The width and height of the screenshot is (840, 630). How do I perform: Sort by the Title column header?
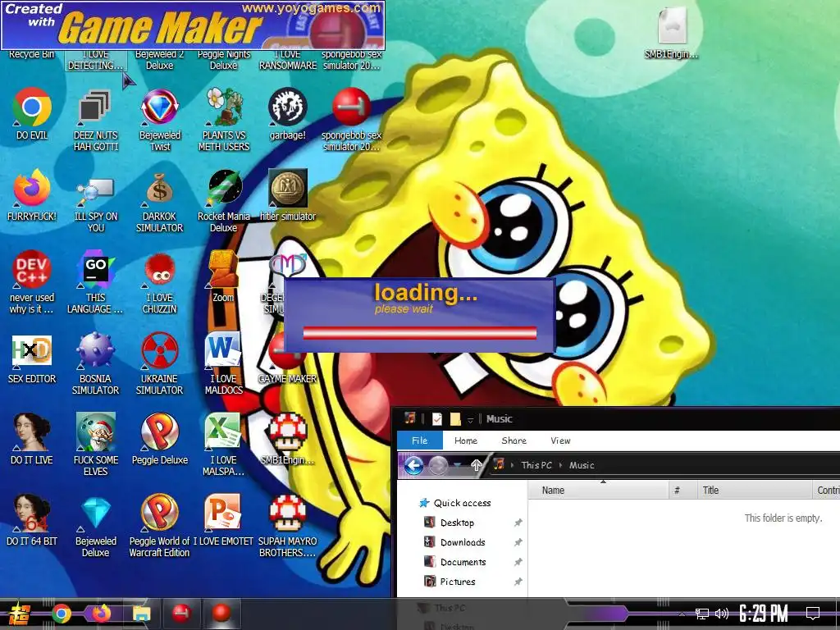756,491
